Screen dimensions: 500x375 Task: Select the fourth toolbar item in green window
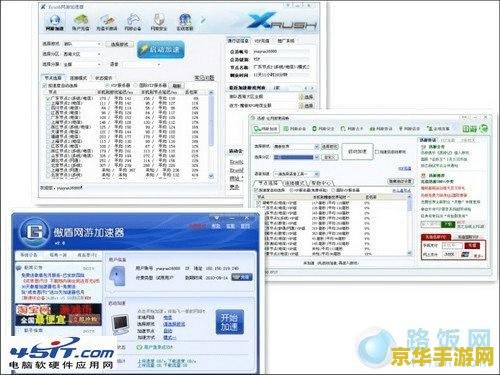(x=352, y=128)
